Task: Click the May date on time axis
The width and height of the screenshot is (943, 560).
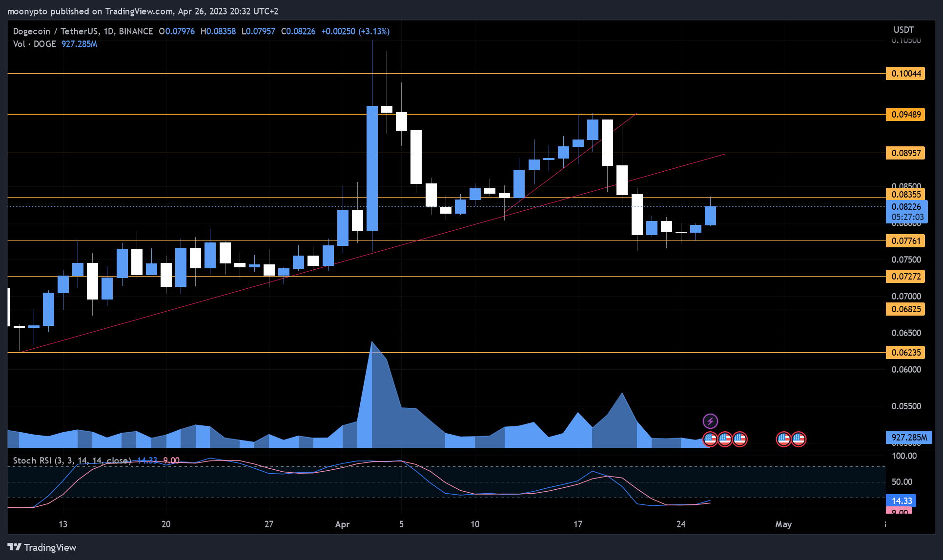Action: [783, 524]
